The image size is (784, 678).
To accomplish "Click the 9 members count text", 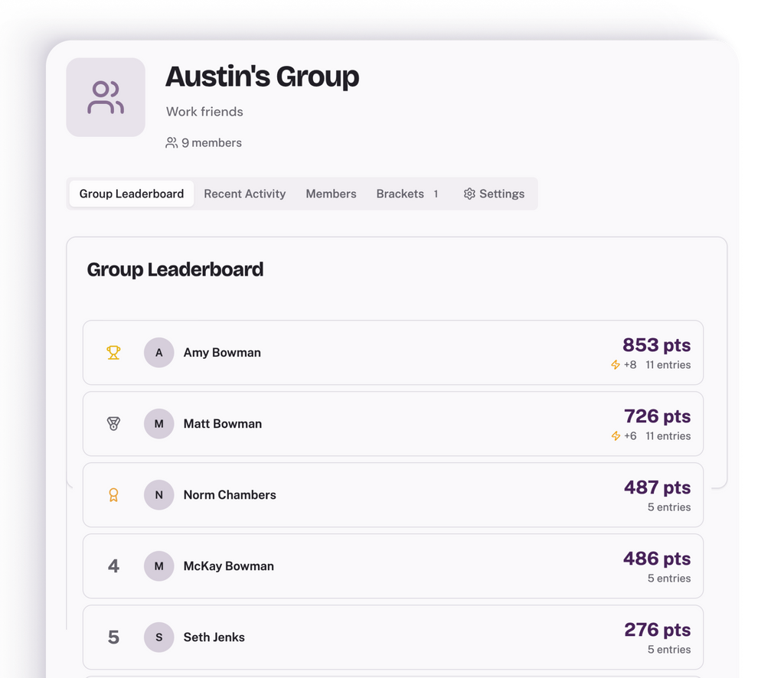I will pos(211,143).
